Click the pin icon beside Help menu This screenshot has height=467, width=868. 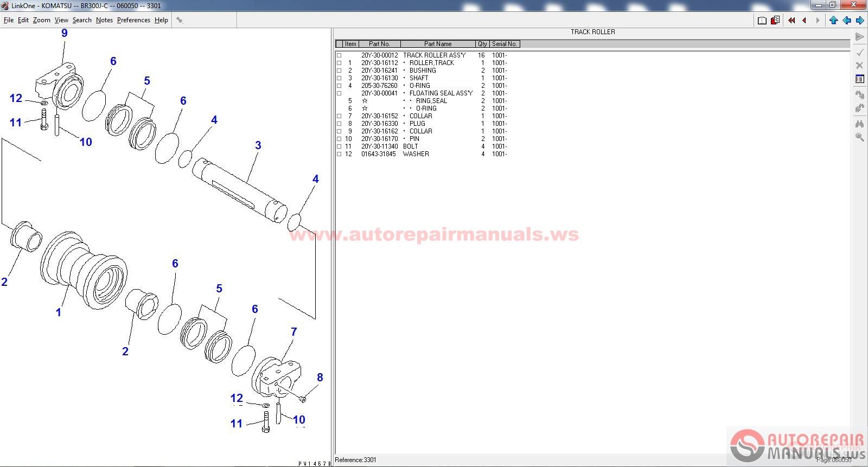click(x=180, y=20)
